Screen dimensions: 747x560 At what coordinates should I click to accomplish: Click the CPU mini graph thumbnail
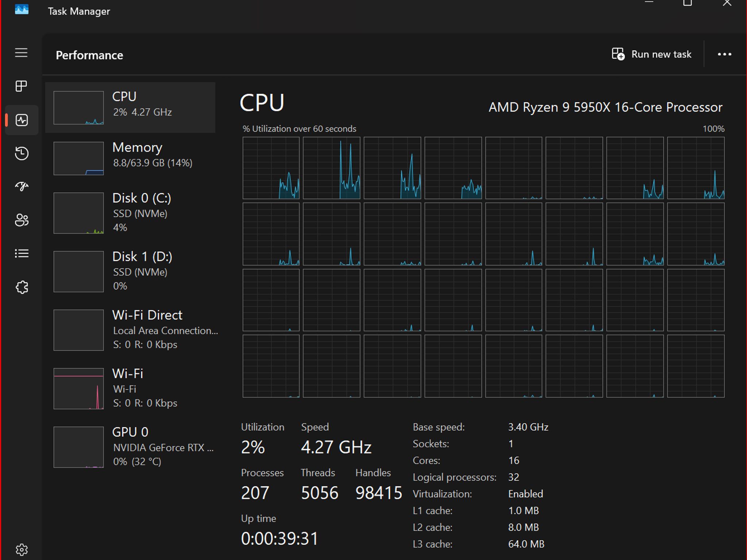click(x=78, y=108)
